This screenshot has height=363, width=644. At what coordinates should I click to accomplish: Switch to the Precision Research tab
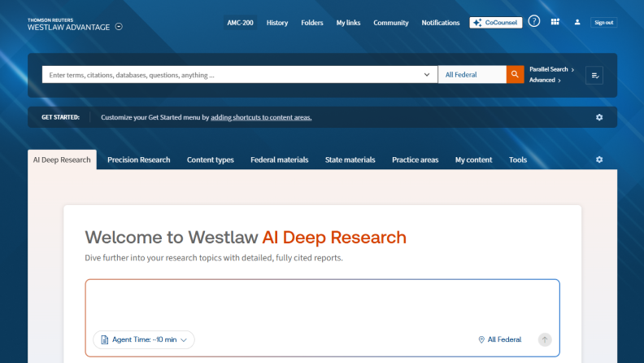(139, 160)
